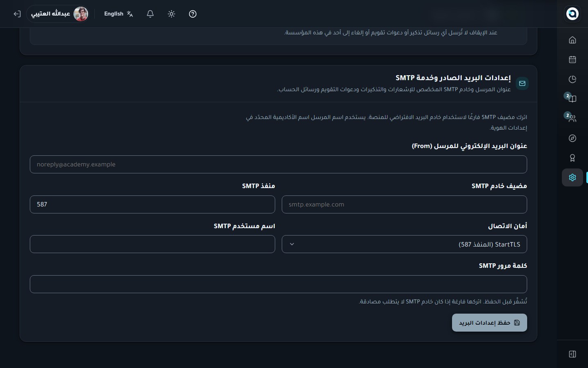The height and width of the screenshot is (368, 588).
Task: Click the حفظ إعدادات البريد save button
Action: point(489,323)
